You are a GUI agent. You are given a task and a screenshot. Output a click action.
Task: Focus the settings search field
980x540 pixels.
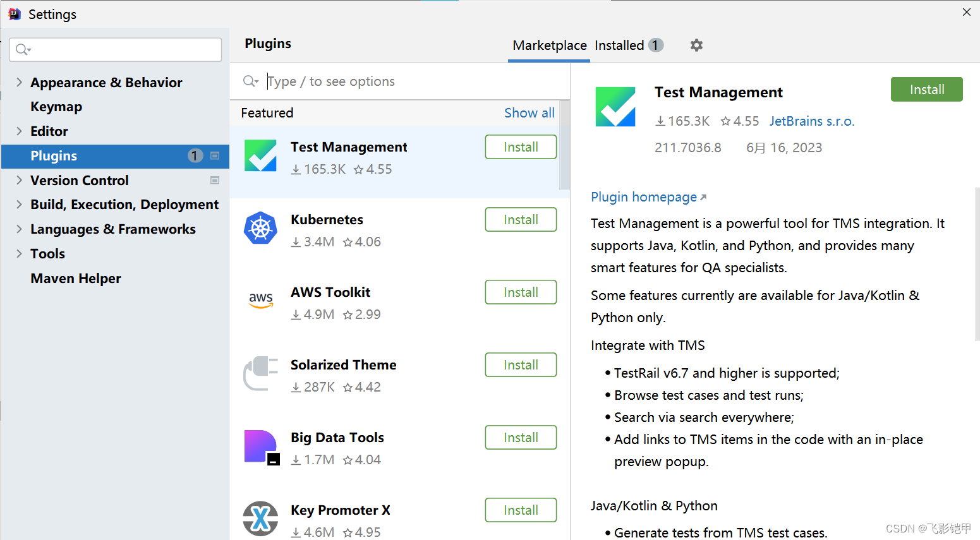[116, 49]
